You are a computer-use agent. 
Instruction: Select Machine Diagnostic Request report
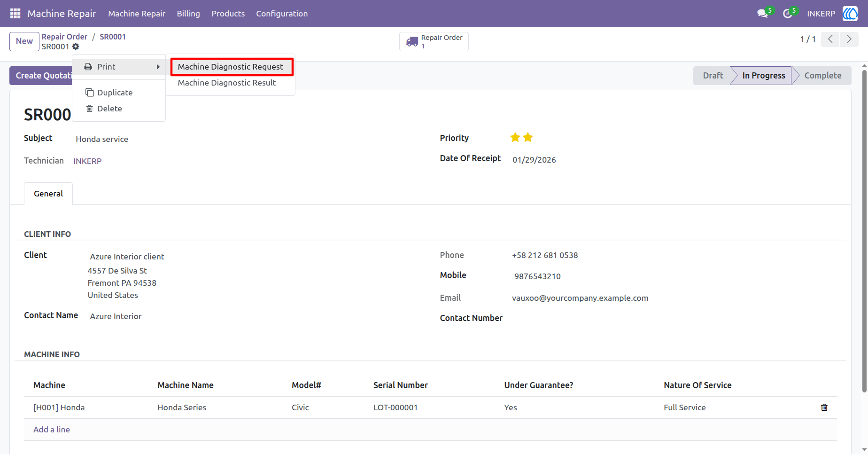point(231,67)
